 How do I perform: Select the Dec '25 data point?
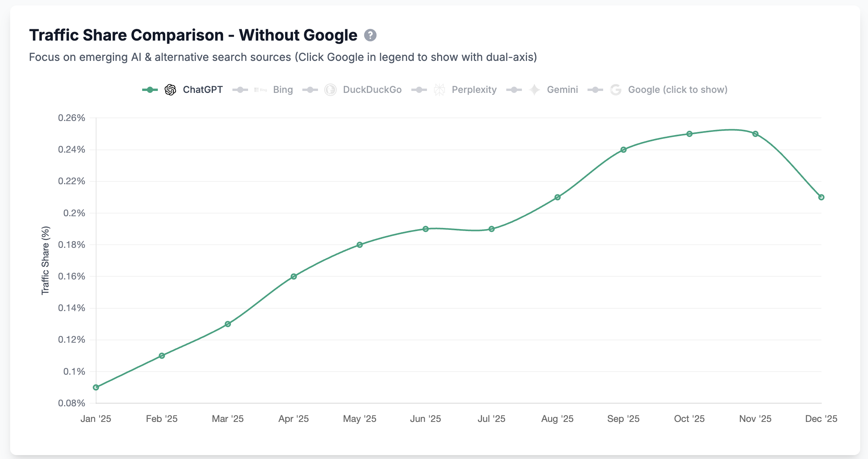coord(821,197)
